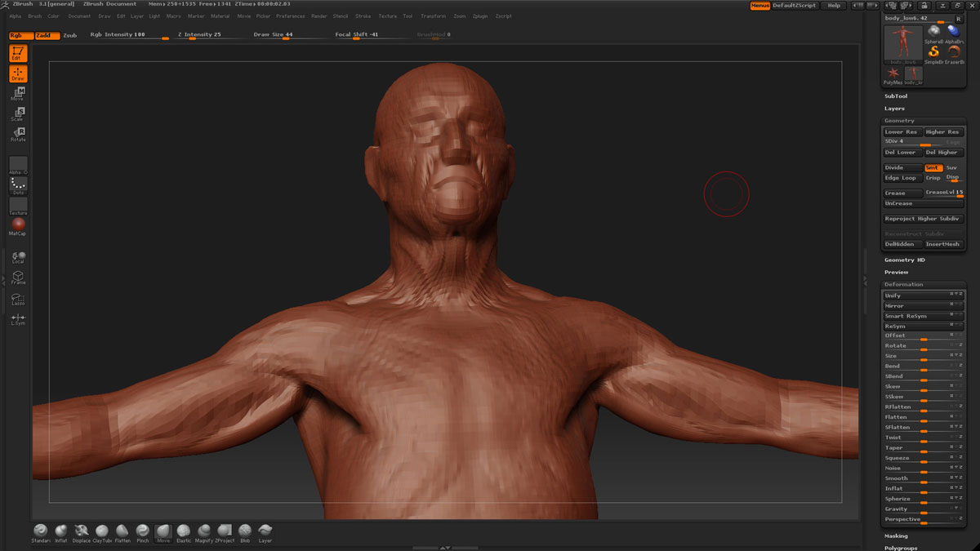Select the Move transform tool in left shelf
Screen dimensions: 980x551
tap(18, 93)
